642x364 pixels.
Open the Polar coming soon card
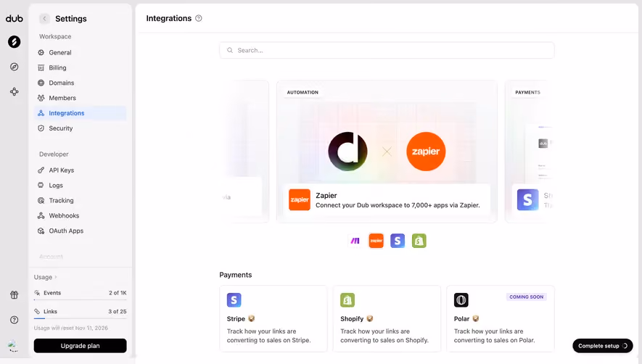pyautogui.click(x=501, y=318)
